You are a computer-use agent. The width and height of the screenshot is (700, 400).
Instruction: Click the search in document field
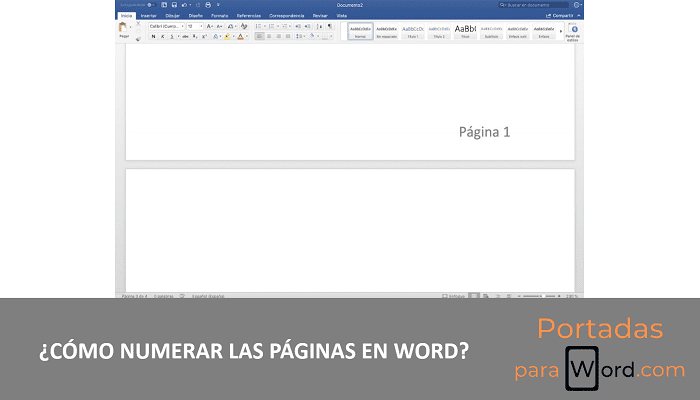(533, 5)
